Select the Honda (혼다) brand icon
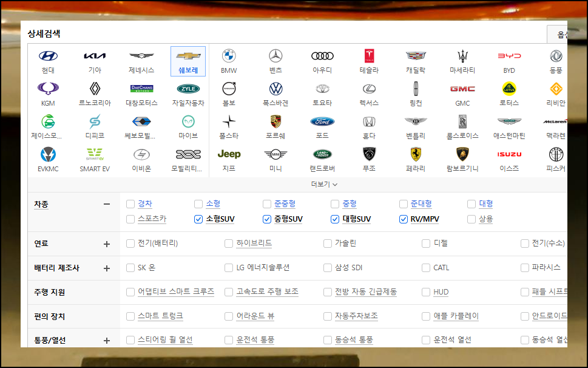Screen dimensions: 588x368 (369, 121)
